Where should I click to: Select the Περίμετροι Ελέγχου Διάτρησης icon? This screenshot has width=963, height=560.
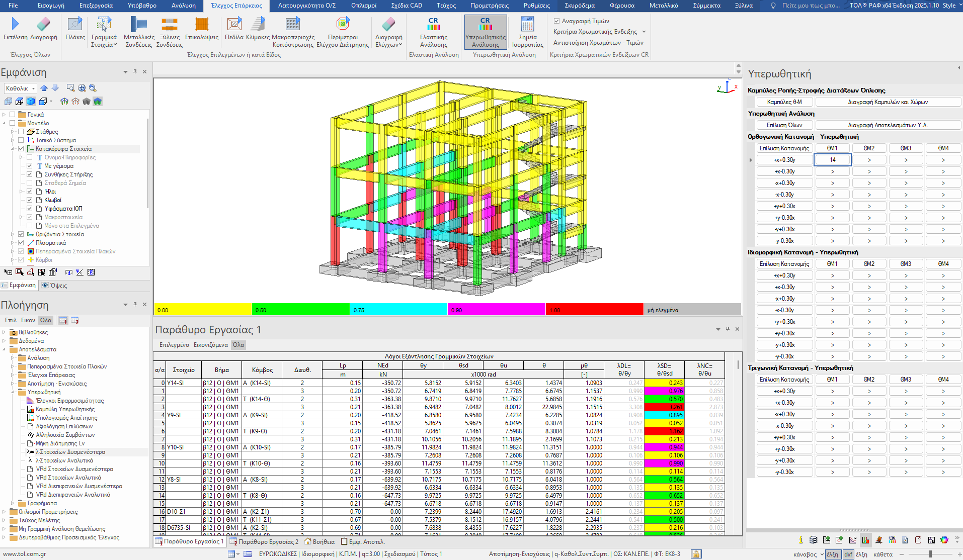(343, 25)
